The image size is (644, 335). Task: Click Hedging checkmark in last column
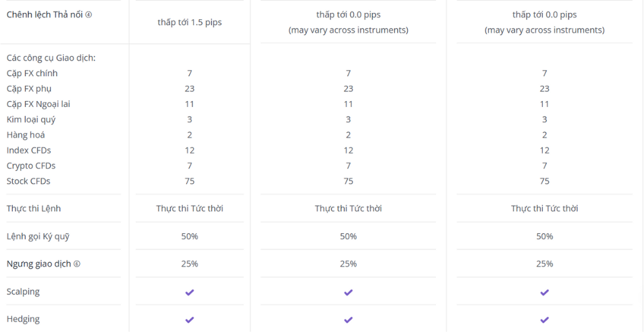click(x=544, y=320)
